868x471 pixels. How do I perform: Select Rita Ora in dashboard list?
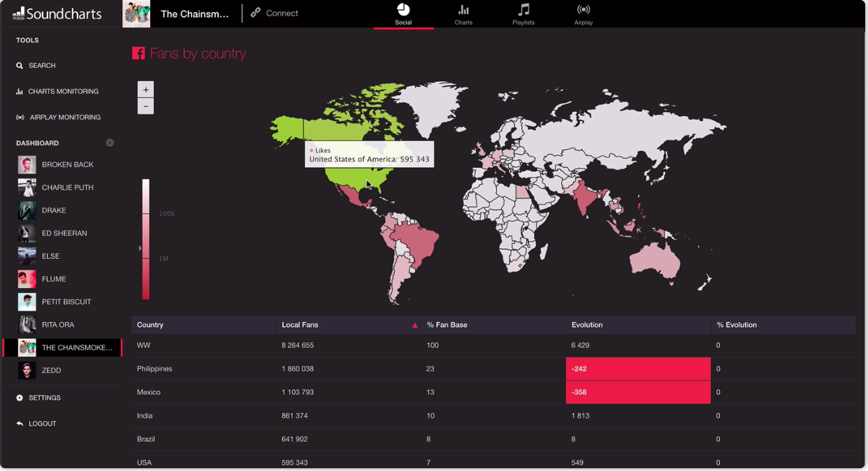coord(62,325)
